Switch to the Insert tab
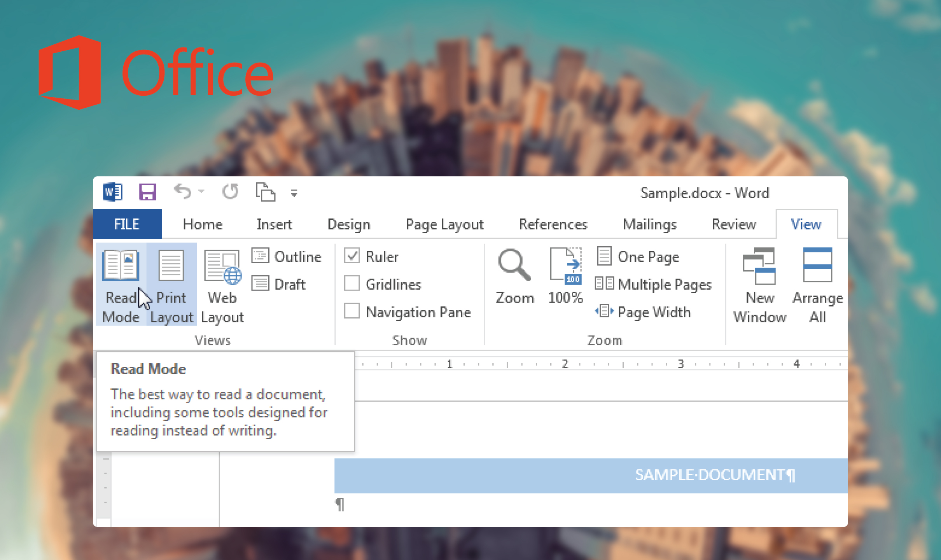The height and width of the screenshot is (560, 941). click(x=274, y=224)
